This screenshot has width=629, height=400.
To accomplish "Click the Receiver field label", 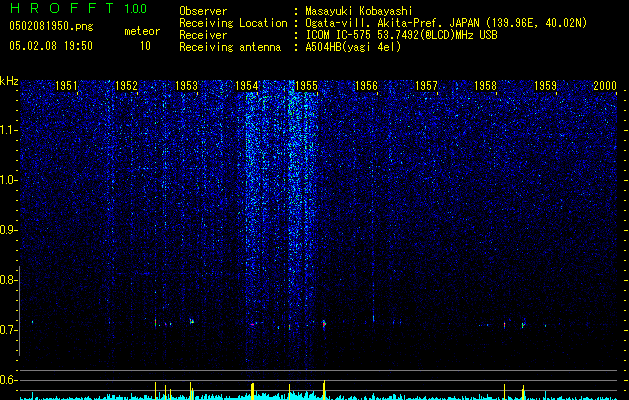I will pyautogui.click(x=203, y=35).
